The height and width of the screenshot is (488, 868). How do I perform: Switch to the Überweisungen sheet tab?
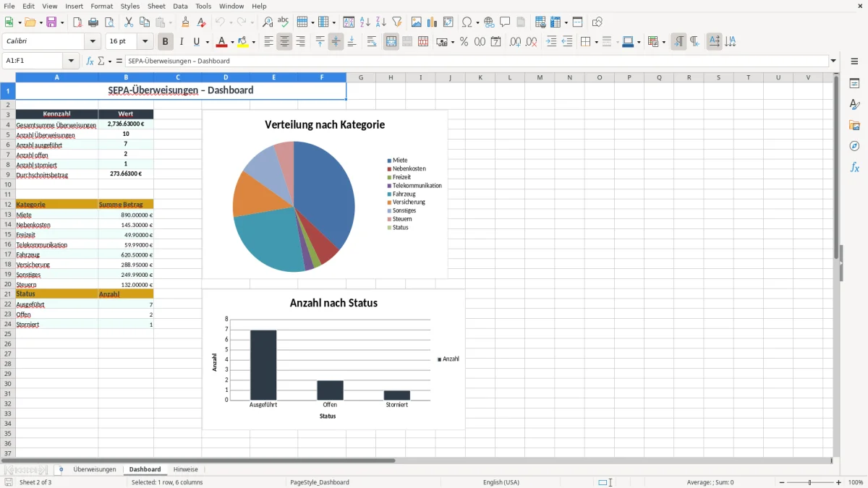[95, 469]
